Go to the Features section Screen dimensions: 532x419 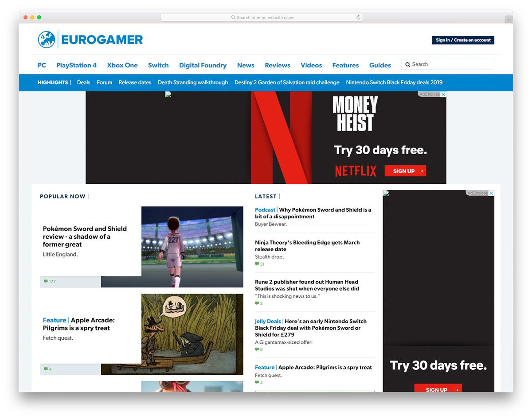pos(345,65)
